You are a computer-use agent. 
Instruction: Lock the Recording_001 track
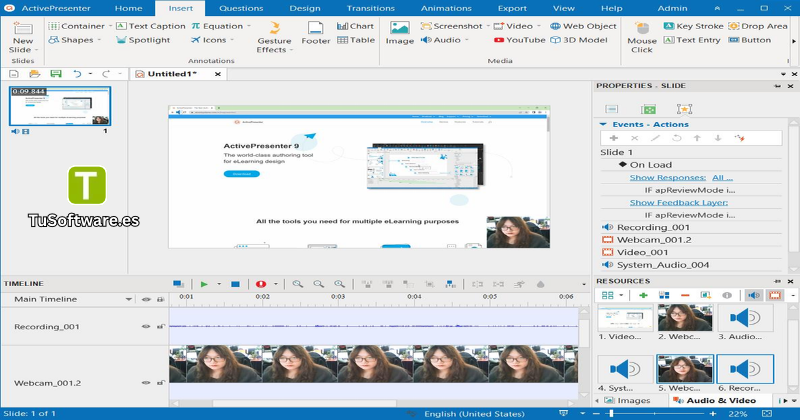click(160, 327)
